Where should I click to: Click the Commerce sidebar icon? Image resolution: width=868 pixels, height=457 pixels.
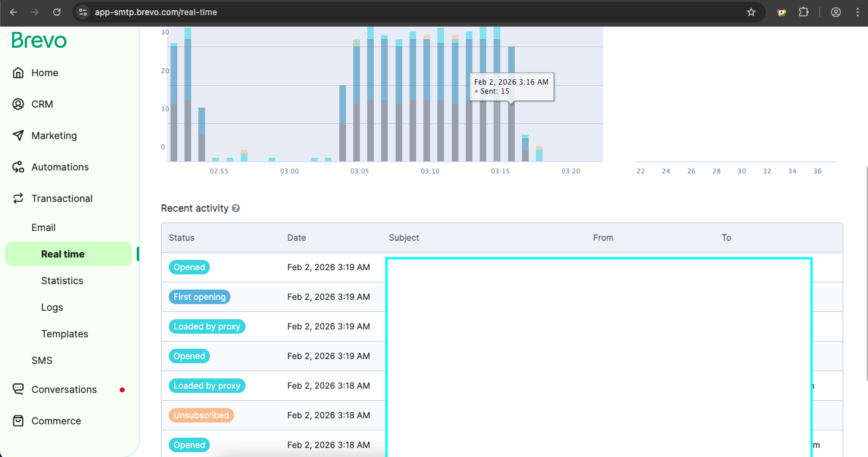click(18, 421)
